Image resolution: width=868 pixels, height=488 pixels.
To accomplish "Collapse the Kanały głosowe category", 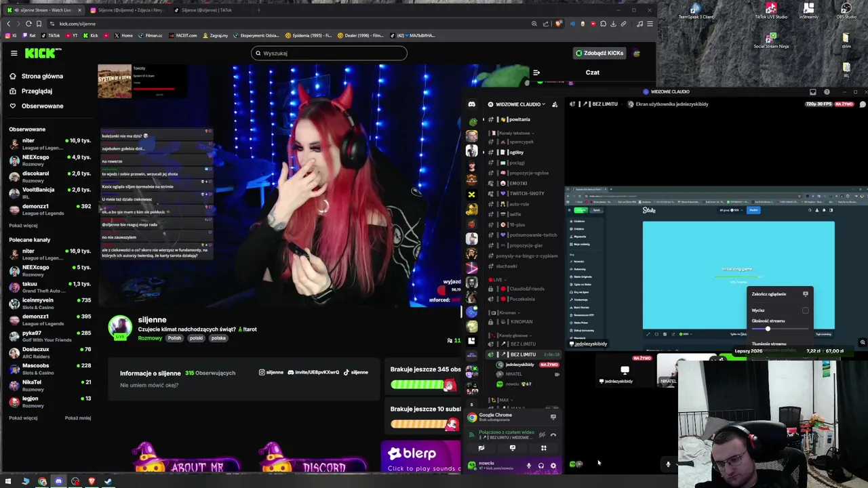I will 513,335.
